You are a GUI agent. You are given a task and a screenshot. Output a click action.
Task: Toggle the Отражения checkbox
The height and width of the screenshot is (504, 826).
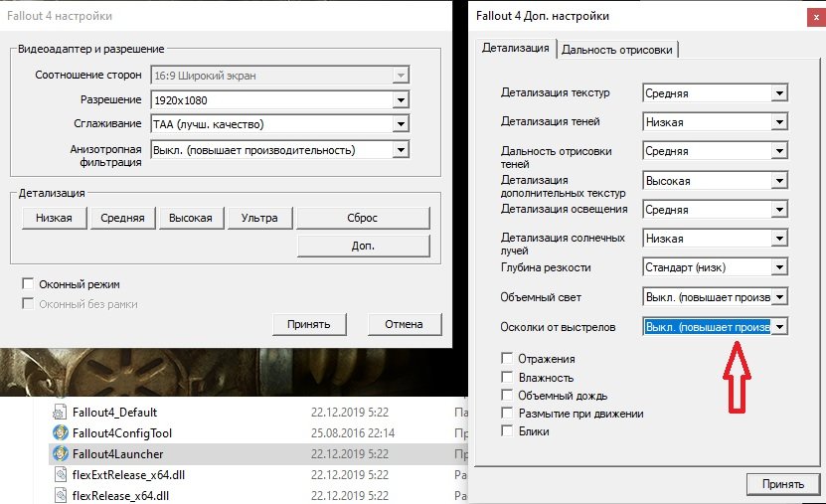pyautogui.click(x=508, y=359)
